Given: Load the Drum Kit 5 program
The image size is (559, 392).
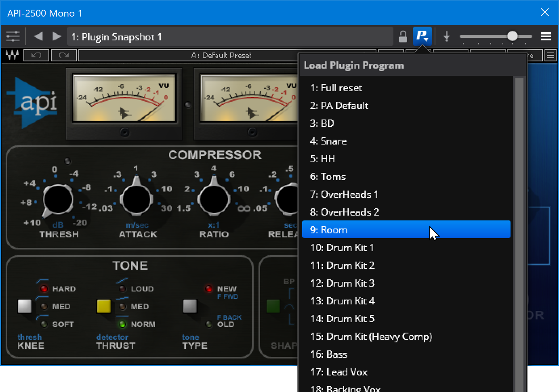Looking at the screenshot, I should [x=406, y=319].
